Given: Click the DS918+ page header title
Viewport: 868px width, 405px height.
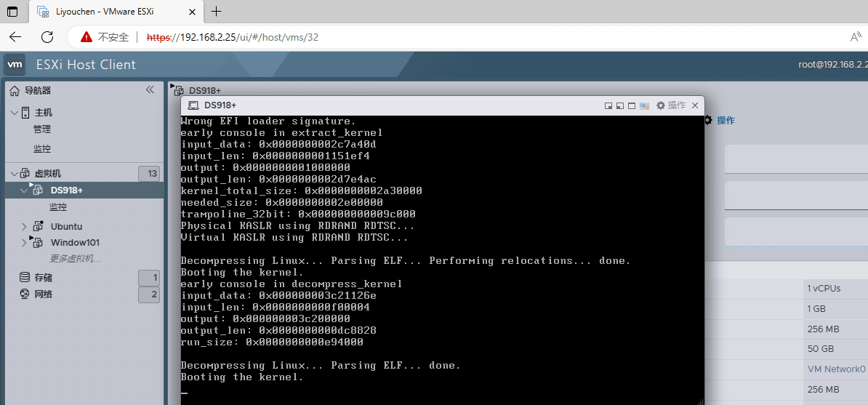Looking at the screenshot, I should click(x=205, y=90).
